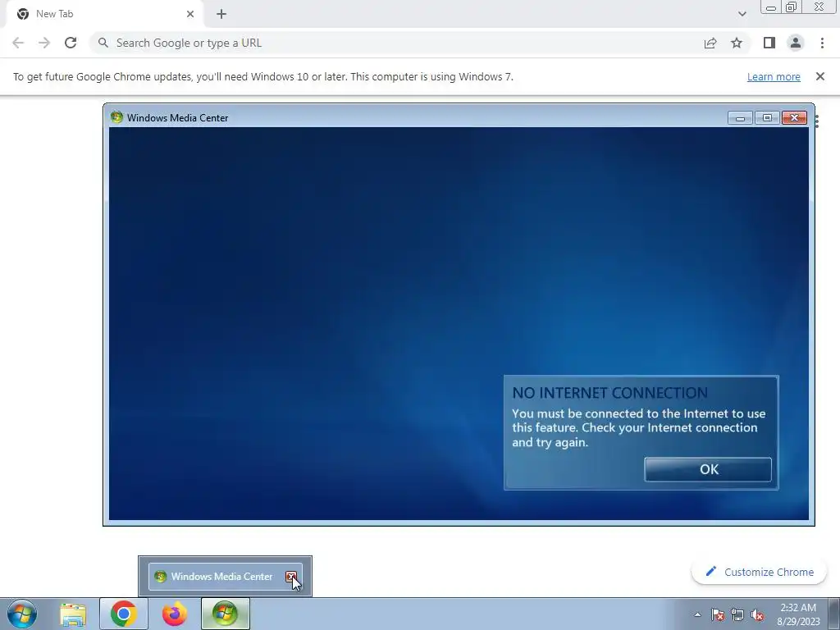This screenshot has width=840, height=630.
Task: Click the Windows Media Center taskbar icon
Action: [226, 614]
